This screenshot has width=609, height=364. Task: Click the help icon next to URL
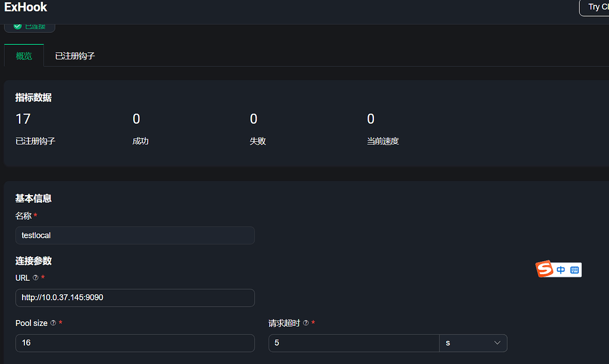36,278
